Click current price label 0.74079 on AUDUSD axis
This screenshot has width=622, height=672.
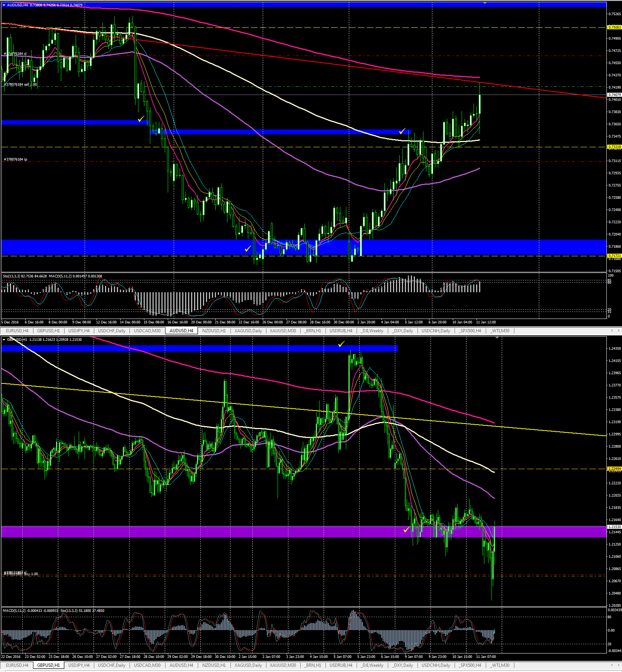coord(614,95)
